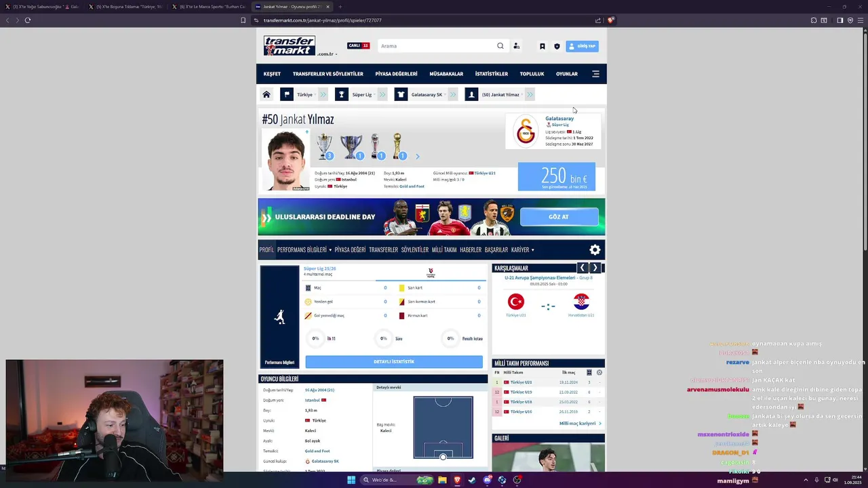Viewport: 868px width, 488px height.
Task: Click the Transfermarkt logo
Action: (290, 45)
